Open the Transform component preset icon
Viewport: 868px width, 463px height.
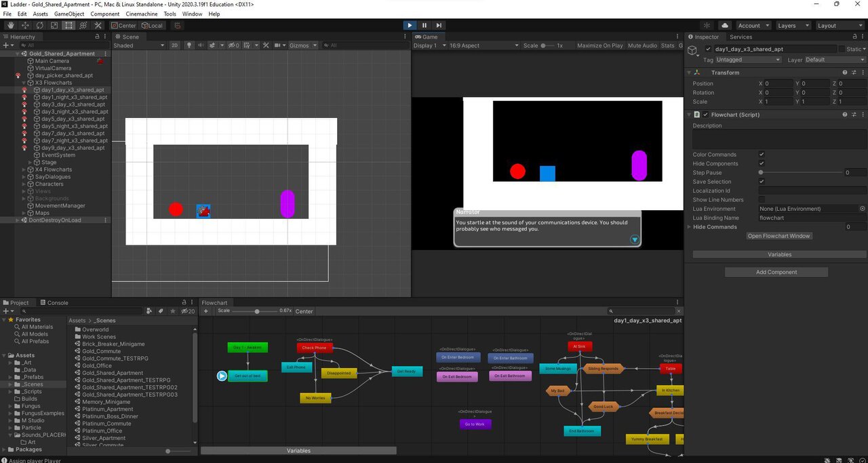[853, 73]
